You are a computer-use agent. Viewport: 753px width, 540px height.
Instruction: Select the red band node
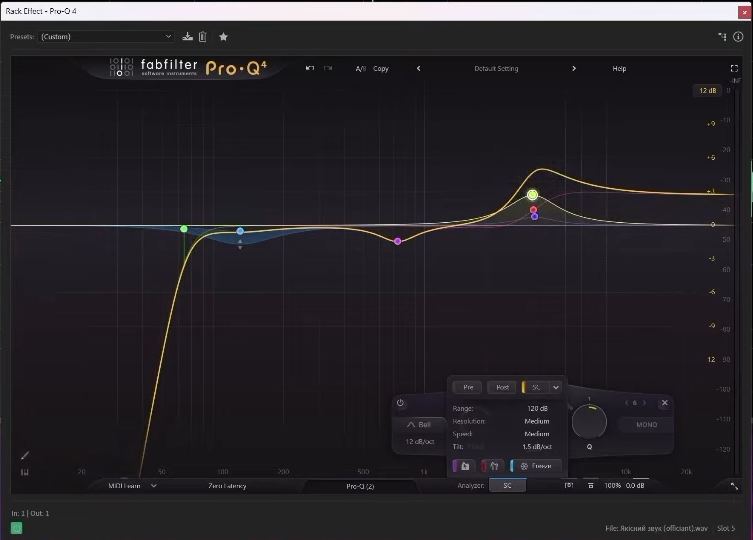point(534,209)
